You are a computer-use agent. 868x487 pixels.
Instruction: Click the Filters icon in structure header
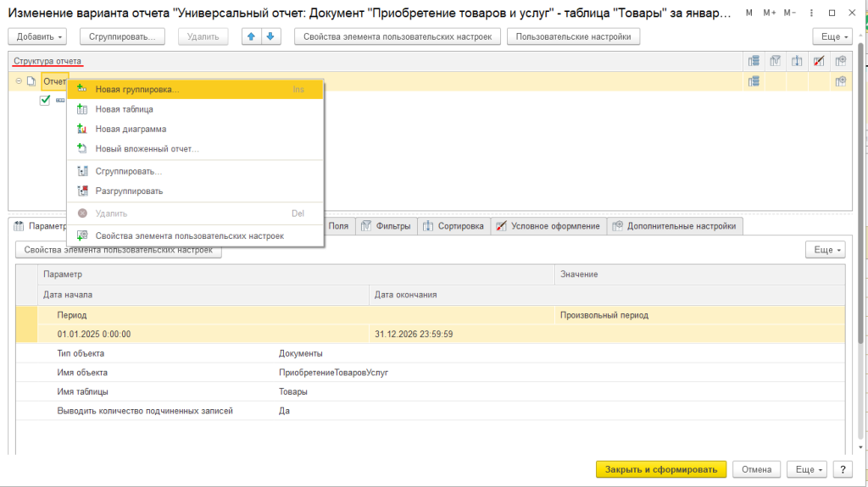point(775,61)
